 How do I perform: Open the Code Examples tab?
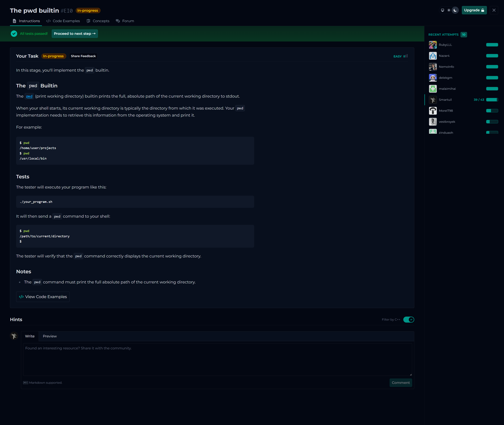pos(63,21)
